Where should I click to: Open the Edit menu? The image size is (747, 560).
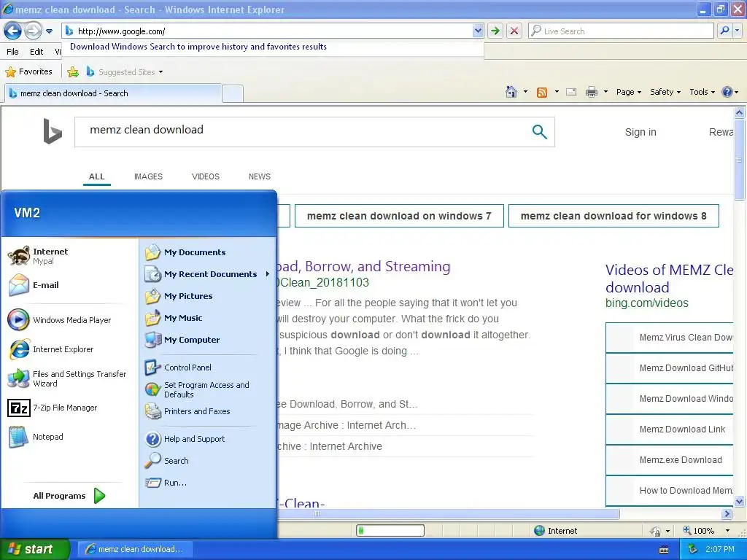pyautogui.click(x=36, y=52)
